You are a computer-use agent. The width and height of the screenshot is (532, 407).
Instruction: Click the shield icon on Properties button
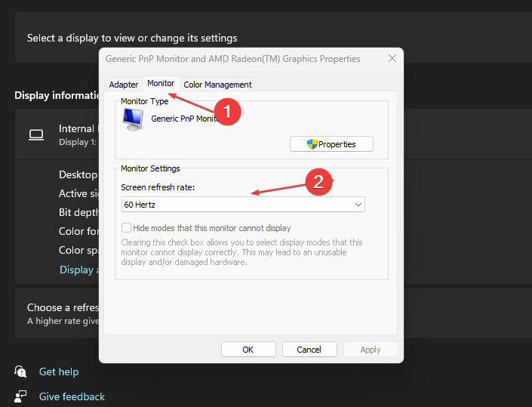click(312, 144)
